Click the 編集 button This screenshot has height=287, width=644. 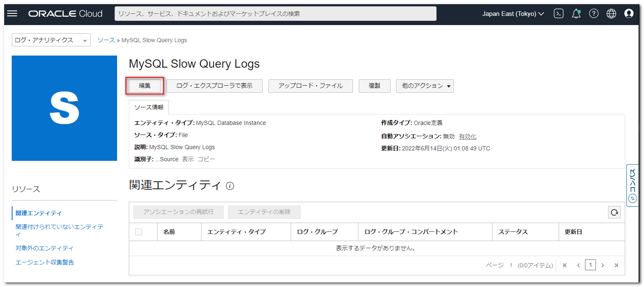tap(145, 86)
